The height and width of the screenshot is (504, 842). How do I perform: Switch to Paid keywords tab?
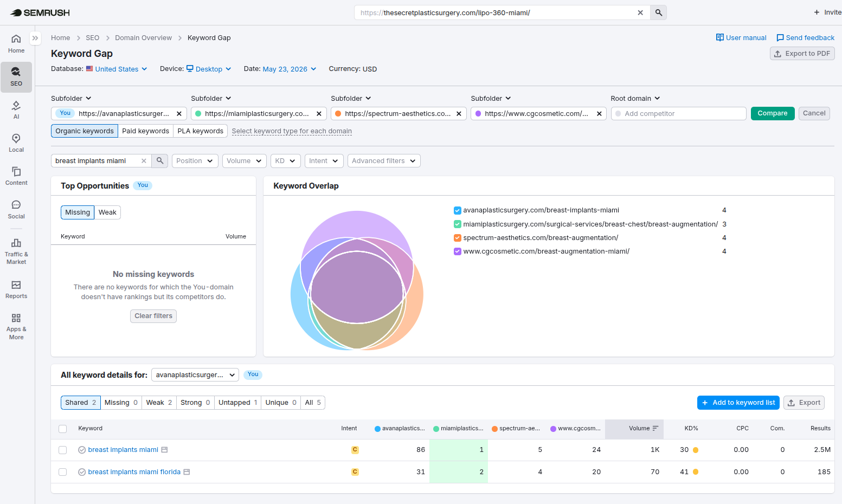(145, 131)
